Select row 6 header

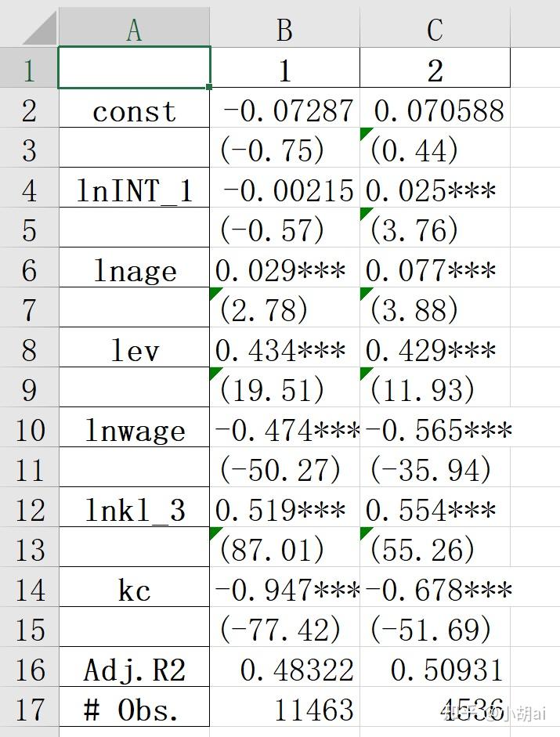pyautogui.click(x=29, y=267)
